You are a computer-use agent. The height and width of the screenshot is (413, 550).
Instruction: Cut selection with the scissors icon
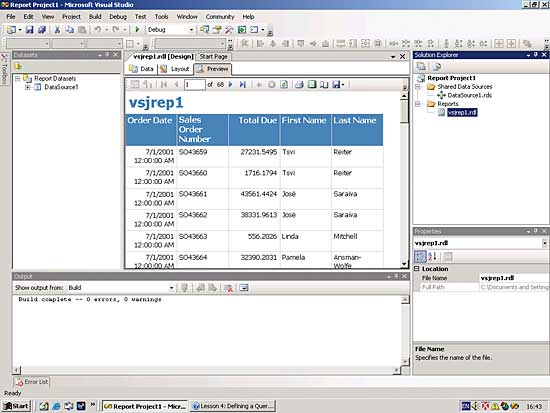point(57,30)
